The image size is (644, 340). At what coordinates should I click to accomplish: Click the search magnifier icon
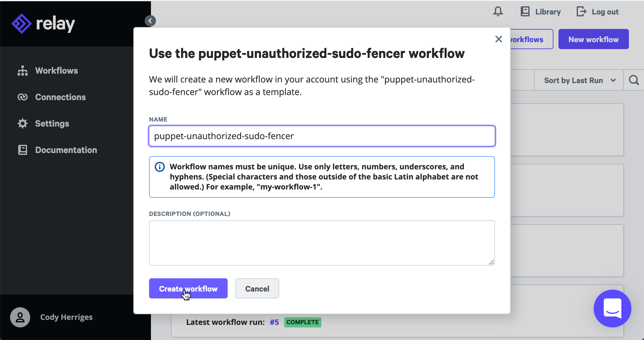coord(634,80)
